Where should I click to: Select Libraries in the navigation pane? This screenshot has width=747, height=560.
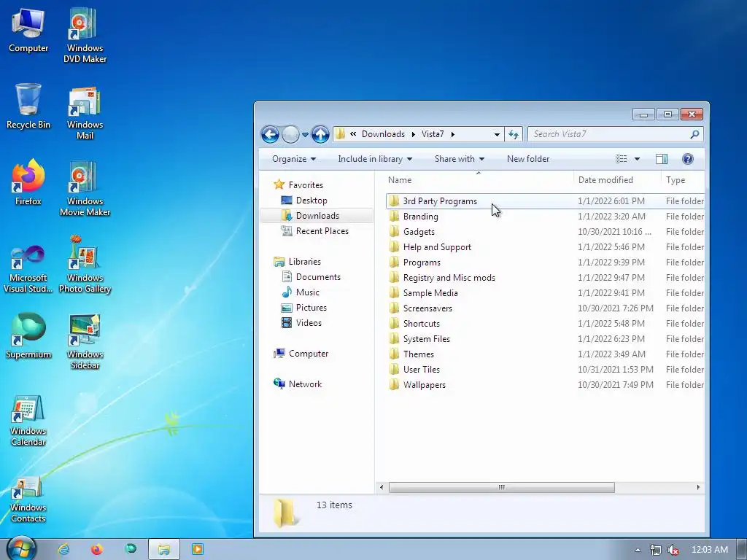tap(304, 262)
